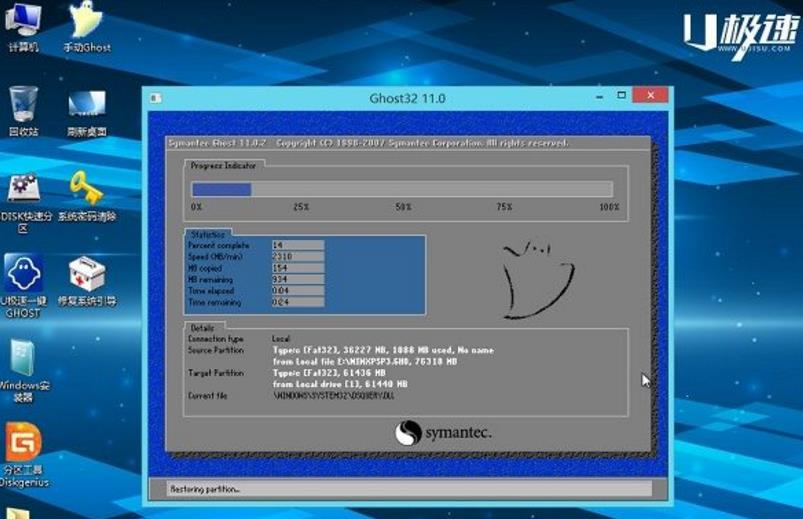
Task: Click the Time remaining value 0:24
Action: click(298, 302)
